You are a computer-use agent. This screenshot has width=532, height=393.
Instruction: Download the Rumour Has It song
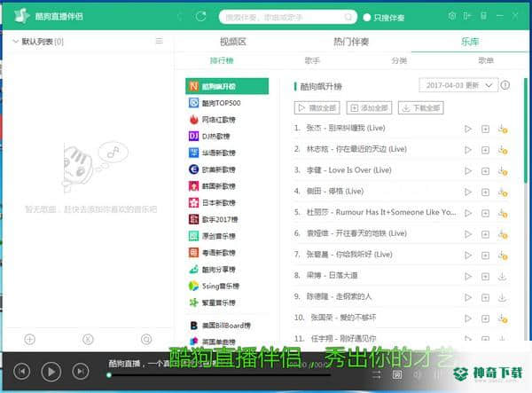click(x=503, y=213)
